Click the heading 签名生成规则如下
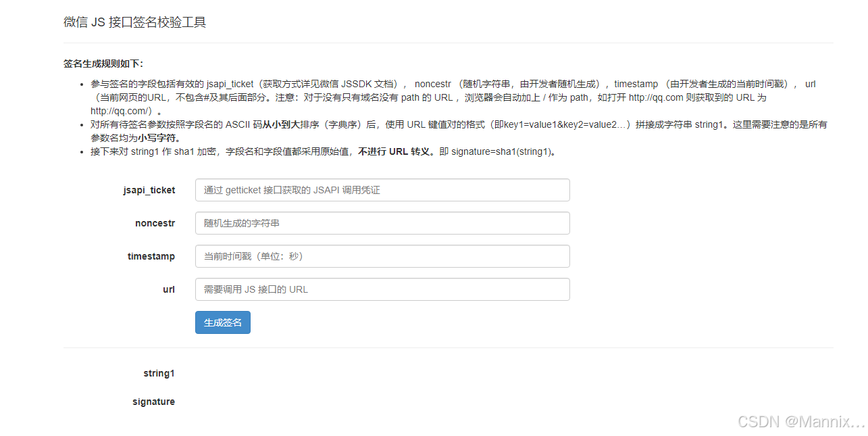This screenshot has height=436, width=868. pyautogui.click(x=103, y=64)
